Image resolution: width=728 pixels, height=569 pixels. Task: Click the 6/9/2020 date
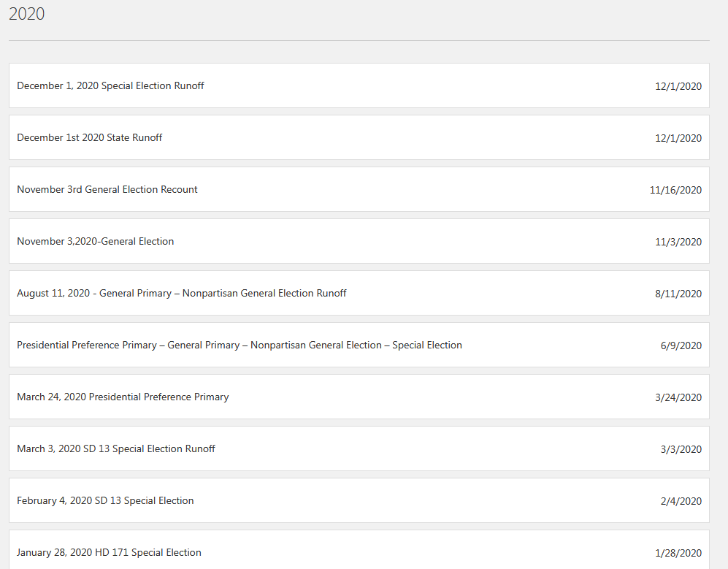point(681,345)
